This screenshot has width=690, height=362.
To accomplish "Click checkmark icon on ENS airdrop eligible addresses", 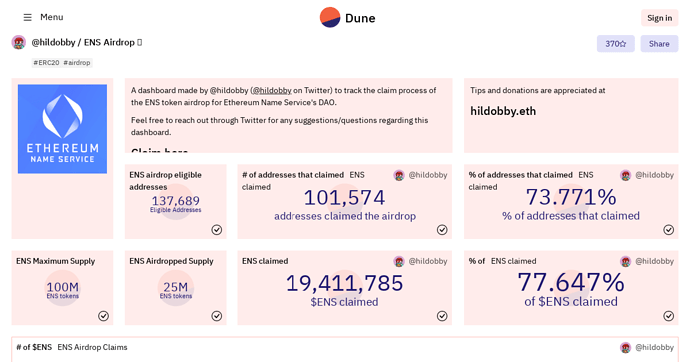I will [x=217, y=230].
